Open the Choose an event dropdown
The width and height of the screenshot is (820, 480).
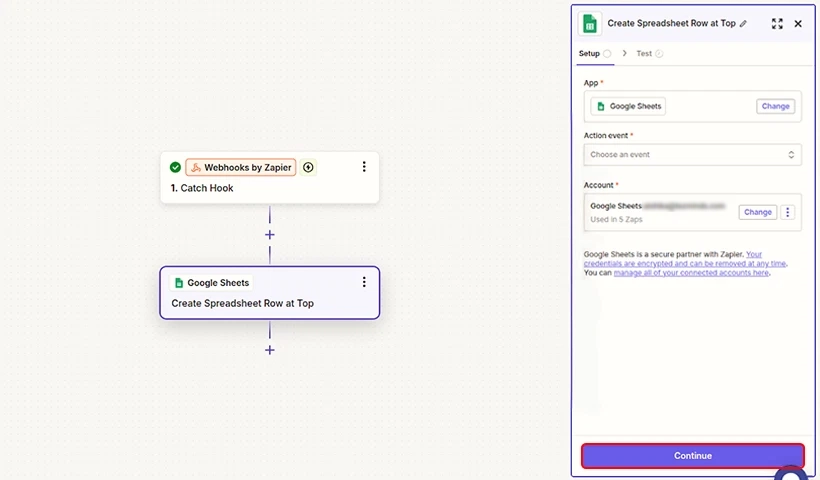(692, 155)
